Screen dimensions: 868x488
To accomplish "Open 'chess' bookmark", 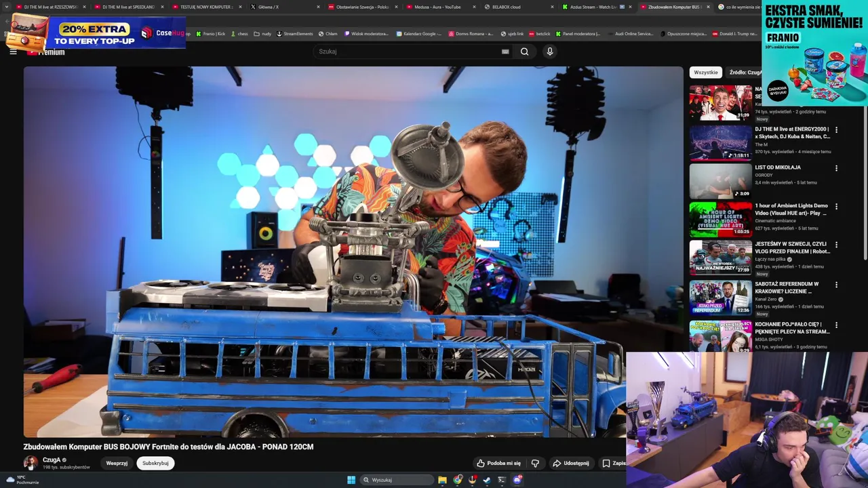I will 239,33.
